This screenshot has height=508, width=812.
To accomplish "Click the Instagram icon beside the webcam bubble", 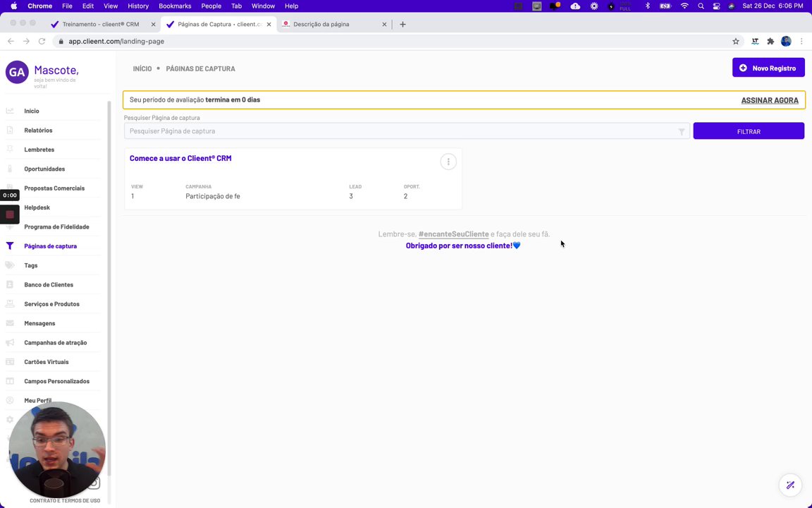I will [94, 483].
